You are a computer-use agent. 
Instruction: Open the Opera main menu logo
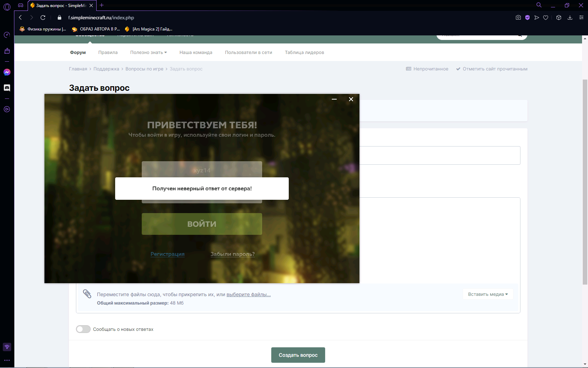click(7, 7)
